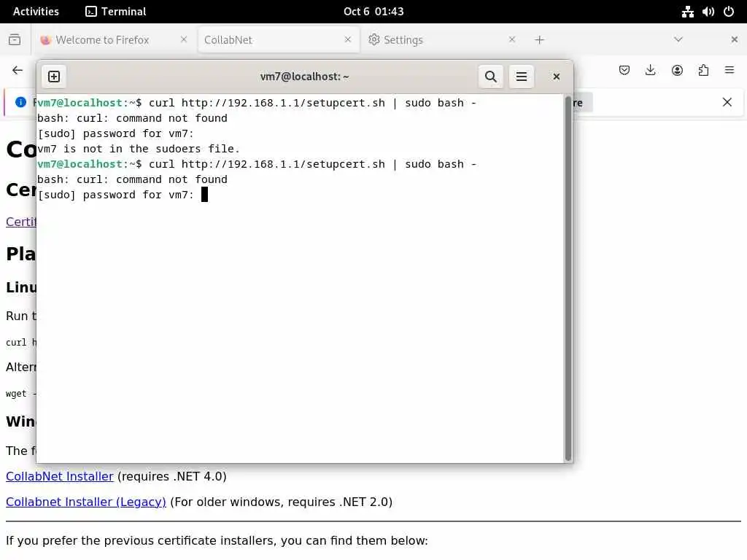This screenshot has width=747, height=560.
Task: Click the blue info icon in notification bar
Action: click(x=20, y=102)
